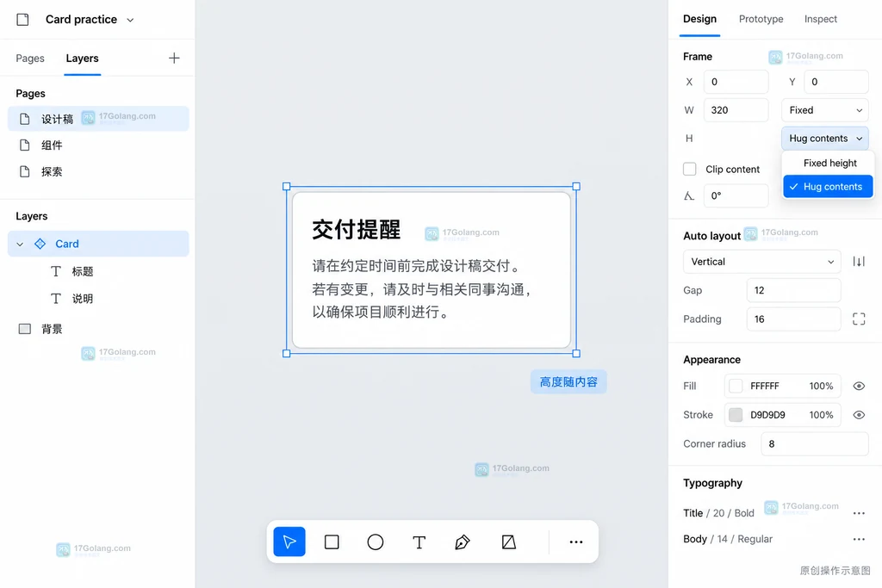Click the 高度随内容 label button
This screenshot has width=882, height=588.
pos(568,381)
